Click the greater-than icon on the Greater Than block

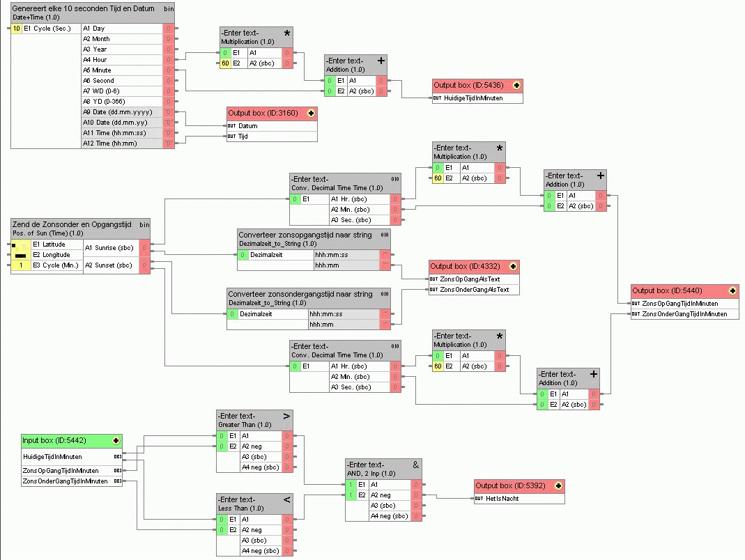coord(288,415)
